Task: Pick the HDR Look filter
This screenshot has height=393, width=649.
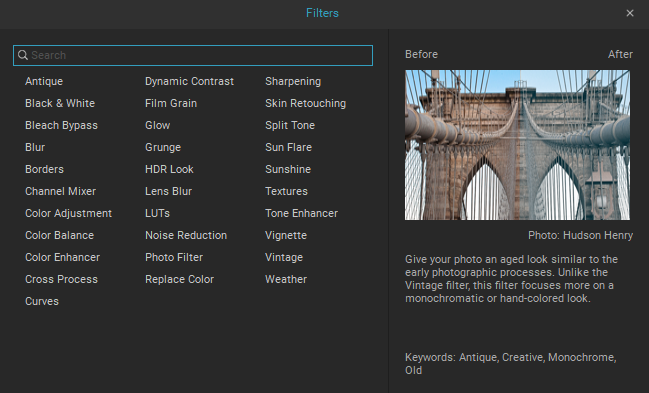Action: (169, 169)
